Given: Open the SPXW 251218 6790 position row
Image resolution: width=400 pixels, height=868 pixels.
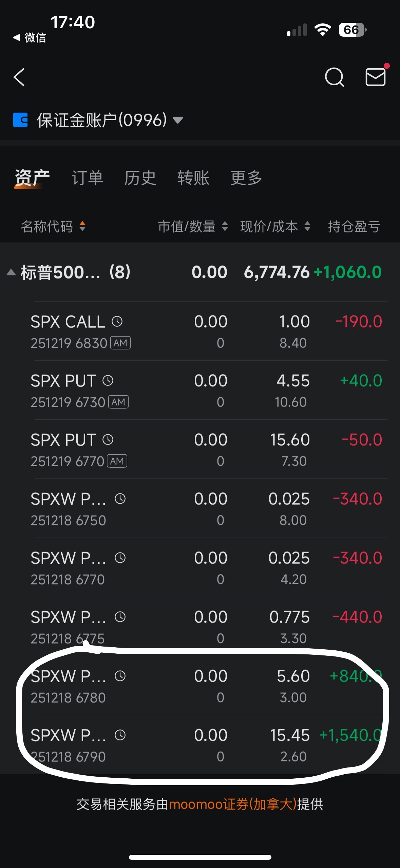Looking at the screenshot, I should coord(206,745).
